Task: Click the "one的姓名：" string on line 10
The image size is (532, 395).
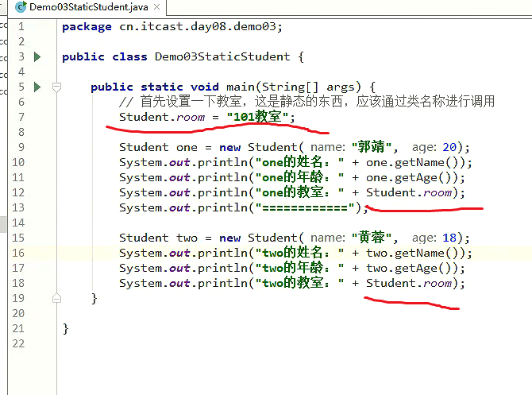Action: coord(299,162)
